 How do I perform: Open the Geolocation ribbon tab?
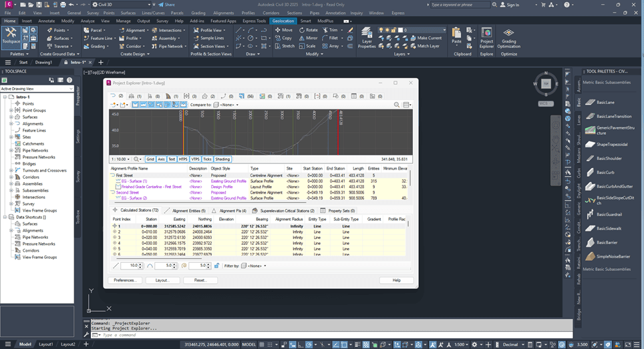click(x=283, y=21)
